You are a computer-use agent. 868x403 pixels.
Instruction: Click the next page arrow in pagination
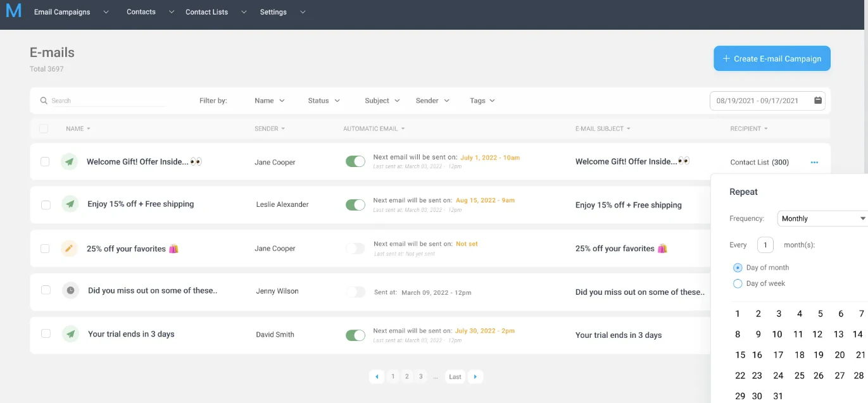(x=475, y=376)
